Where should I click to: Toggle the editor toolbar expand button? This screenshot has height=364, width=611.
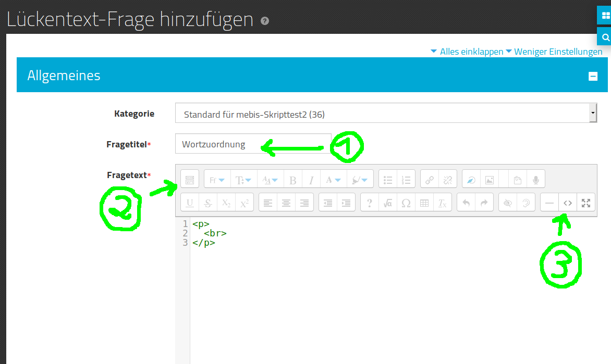pyautogui.click(x=189, y=180)
